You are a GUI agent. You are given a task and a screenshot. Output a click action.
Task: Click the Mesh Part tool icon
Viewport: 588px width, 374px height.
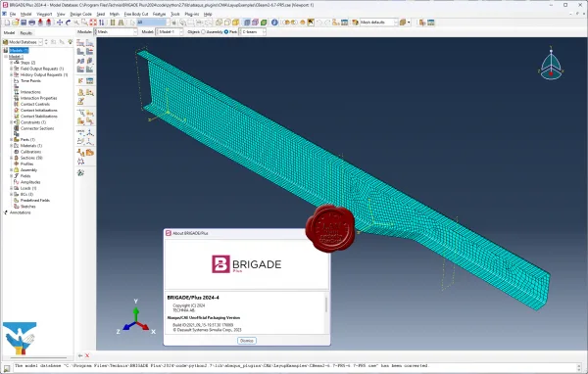(x=80, y=52)
